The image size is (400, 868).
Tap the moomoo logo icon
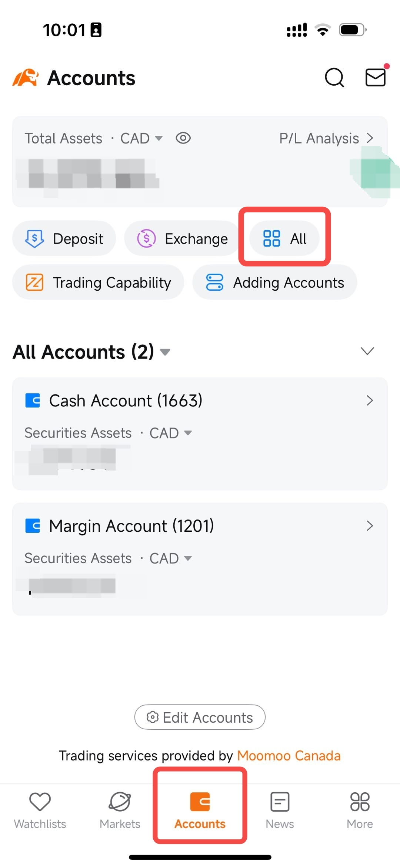[26, 77]
